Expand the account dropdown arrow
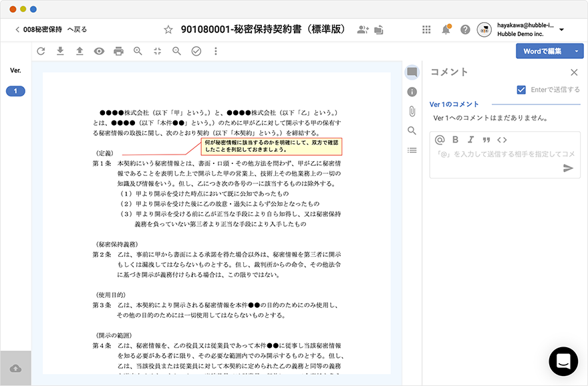This screenshot has height=386, width=588. click(561, 29)
